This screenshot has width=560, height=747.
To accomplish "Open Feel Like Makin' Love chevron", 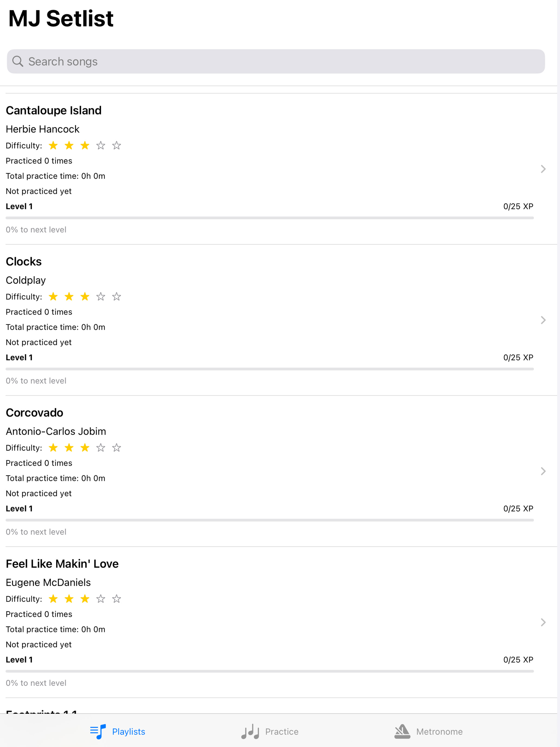I will coord(543,622).
